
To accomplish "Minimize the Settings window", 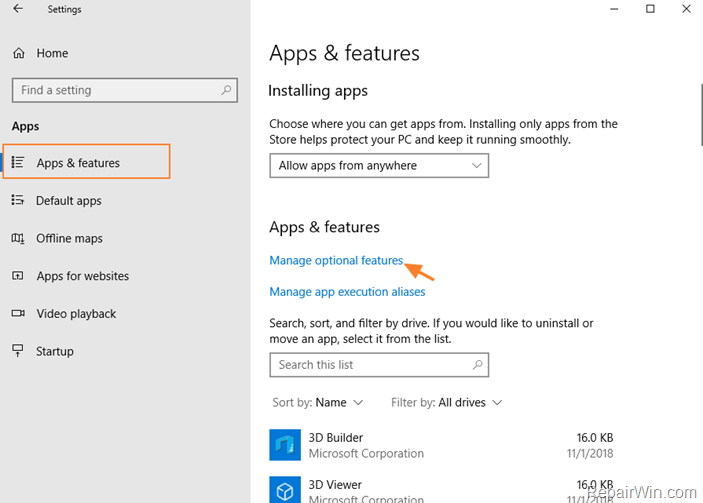I will click(x=614, y=9).
